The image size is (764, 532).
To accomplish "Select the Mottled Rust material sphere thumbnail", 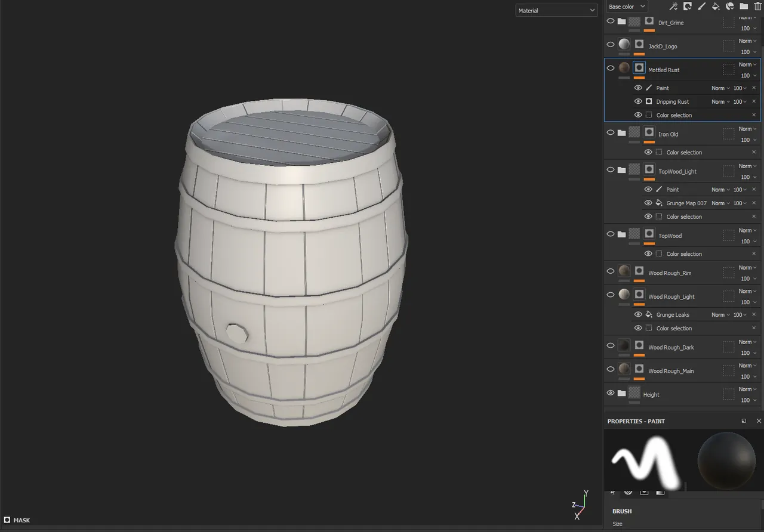I will tap(624, 68).
